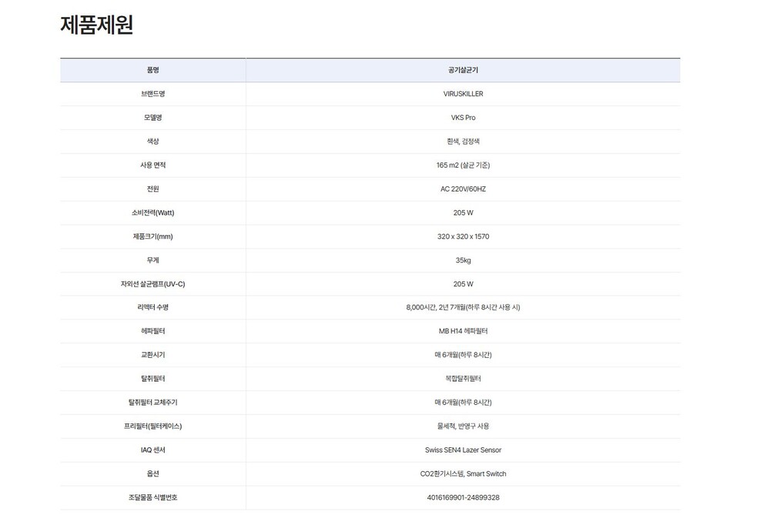Select the 4016169901-24899328 identification number
770x532 pixels.
[463, 497]
